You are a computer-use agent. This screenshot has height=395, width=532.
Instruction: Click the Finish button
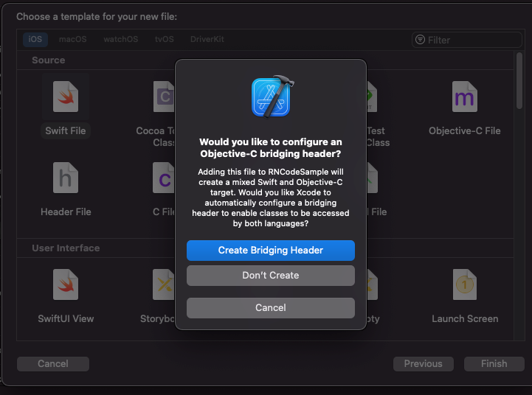494,364
